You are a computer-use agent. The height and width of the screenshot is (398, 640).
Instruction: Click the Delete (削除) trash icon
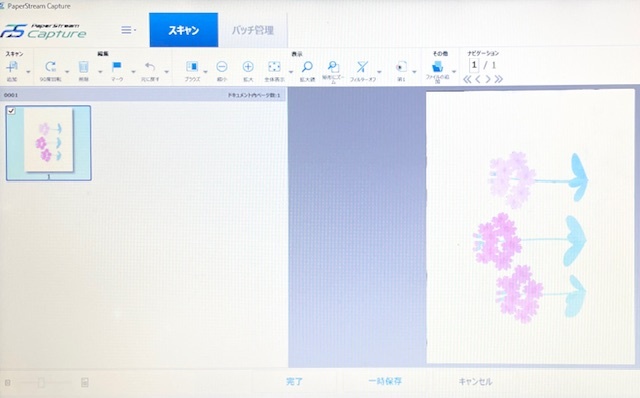click(x=83, y=67)
